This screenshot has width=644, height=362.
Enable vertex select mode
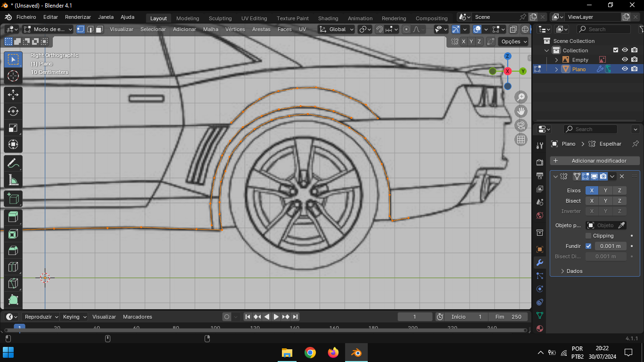point(81,29)
